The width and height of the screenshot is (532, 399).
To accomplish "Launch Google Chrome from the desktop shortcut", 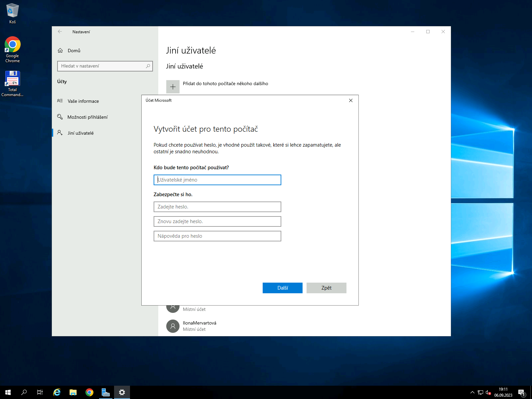I will click(x=12, y=44).
